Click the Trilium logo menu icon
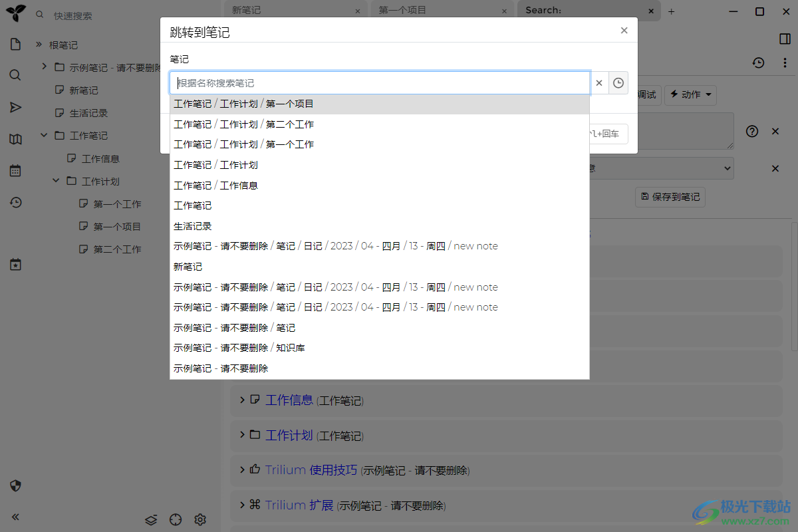 click(16, 13)
